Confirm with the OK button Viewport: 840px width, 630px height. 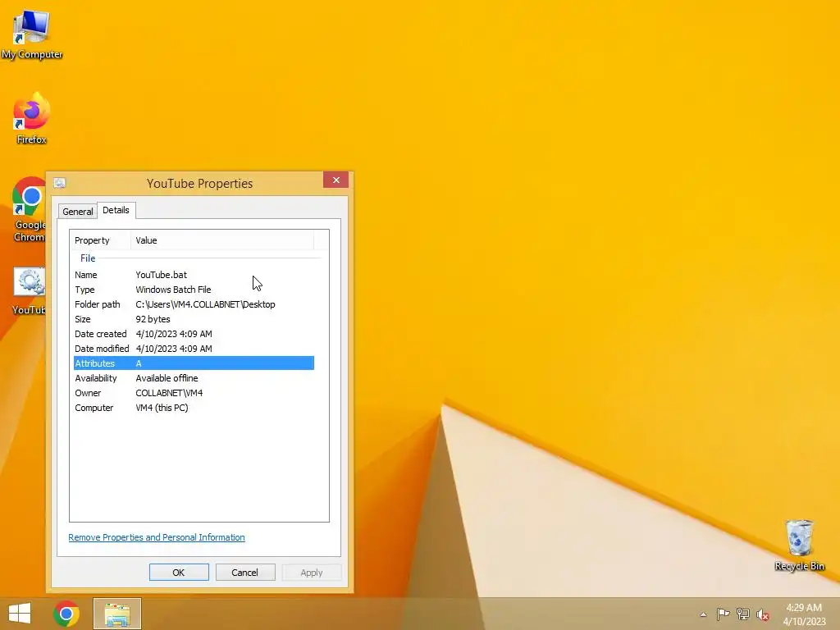coord(179,572)
